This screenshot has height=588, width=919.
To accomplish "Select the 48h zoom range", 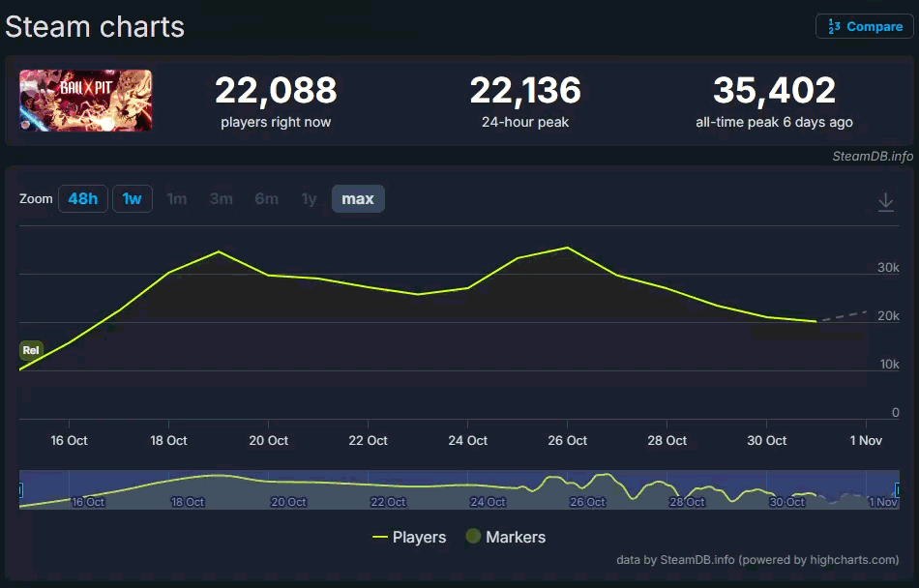I will point(82,198).
